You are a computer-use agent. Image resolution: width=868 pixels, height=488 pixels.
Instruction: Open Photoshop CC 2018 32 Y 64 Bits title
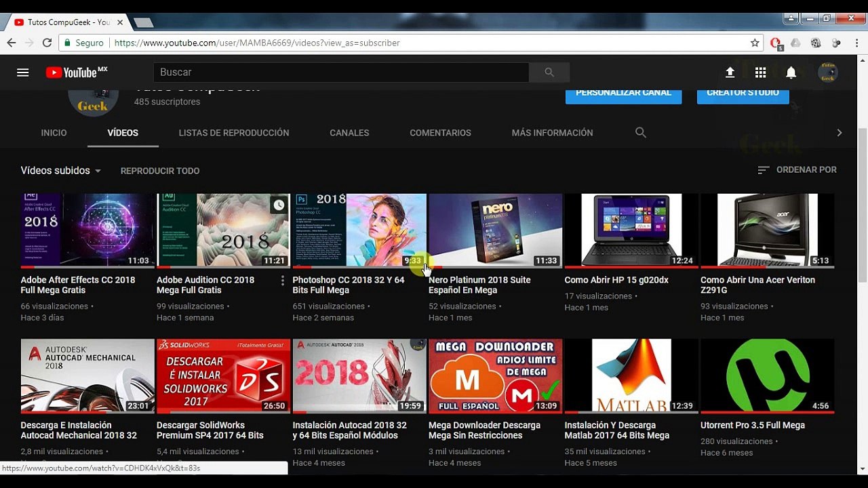pyautogui.click(x=349, y=285)
